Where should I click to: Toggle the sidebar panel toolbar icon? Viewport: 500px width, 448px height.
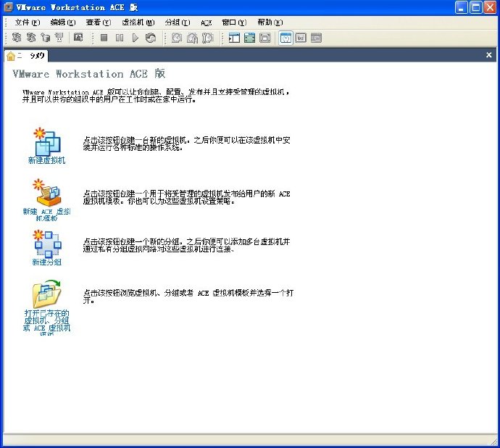pyautogui.click(x=234, y=38)
